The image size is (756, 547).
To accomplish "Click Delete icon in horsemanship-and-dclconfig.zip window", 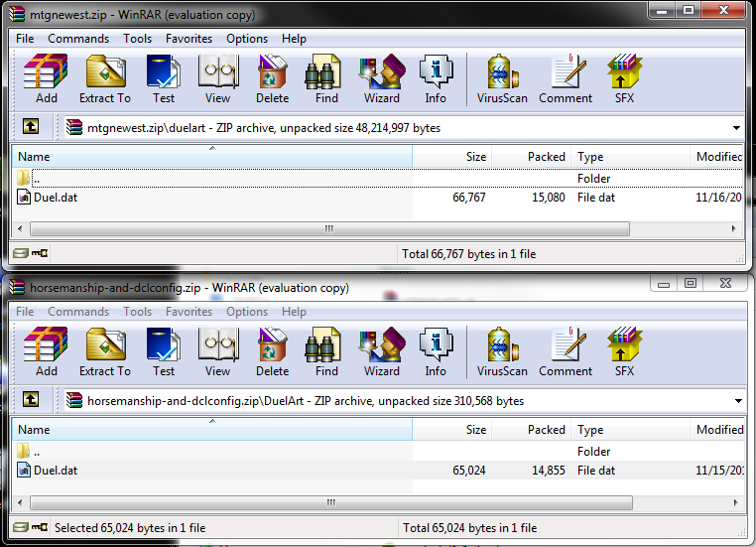I will coord(272,352).
